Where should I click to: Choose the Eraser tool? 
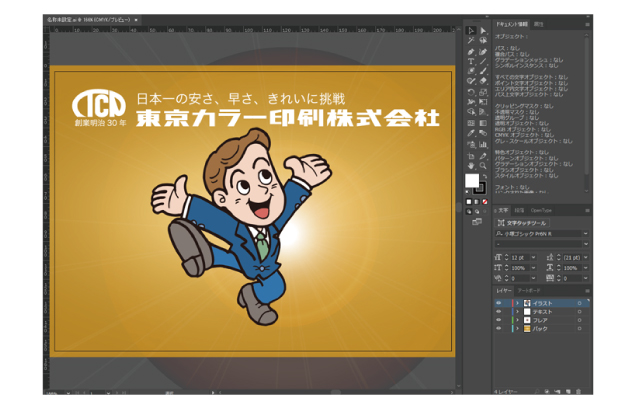click(483, 81)
